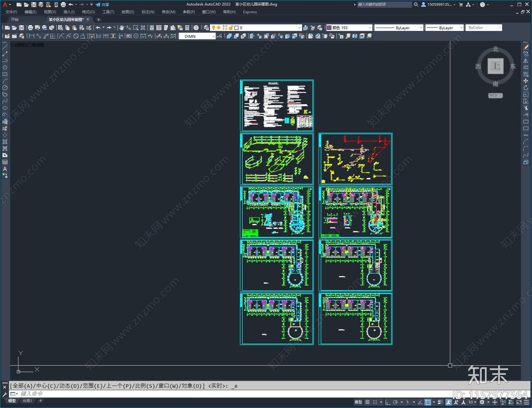Click the WCS button under ViewCube

[495, 96]
